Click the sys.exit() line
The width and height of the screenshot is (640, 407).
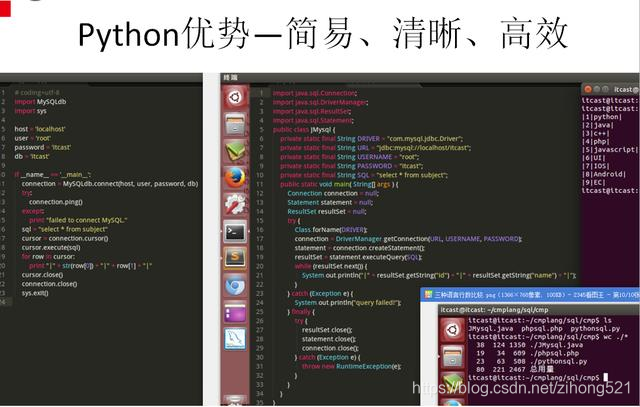(x=35, y=293)
